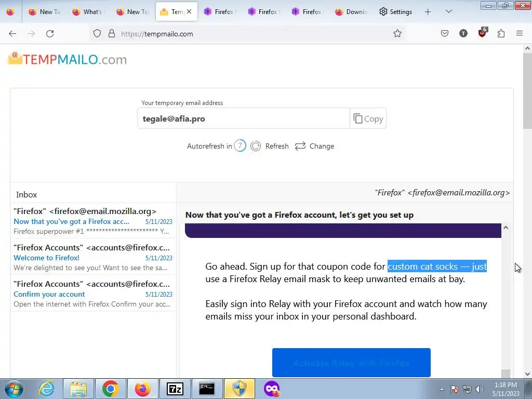
Task: Switch to the Download tab
Action: click(351, 11)
